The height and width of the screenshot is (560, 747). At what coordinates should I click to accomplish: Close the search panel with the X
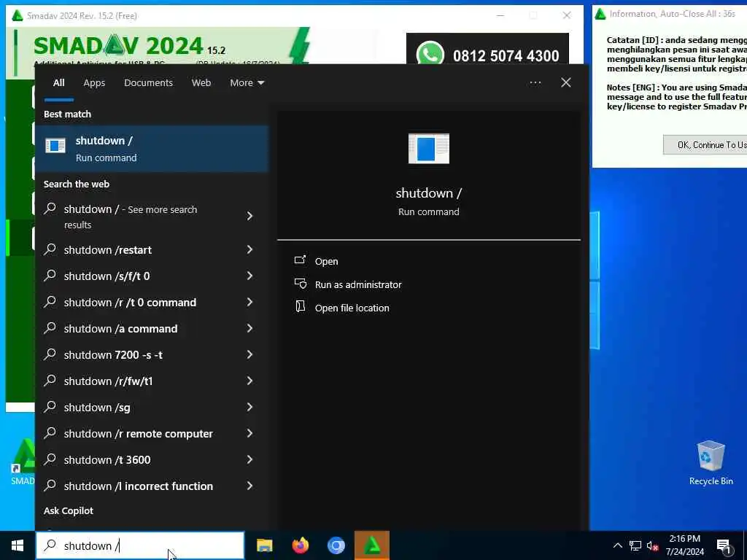pos(566,83)
